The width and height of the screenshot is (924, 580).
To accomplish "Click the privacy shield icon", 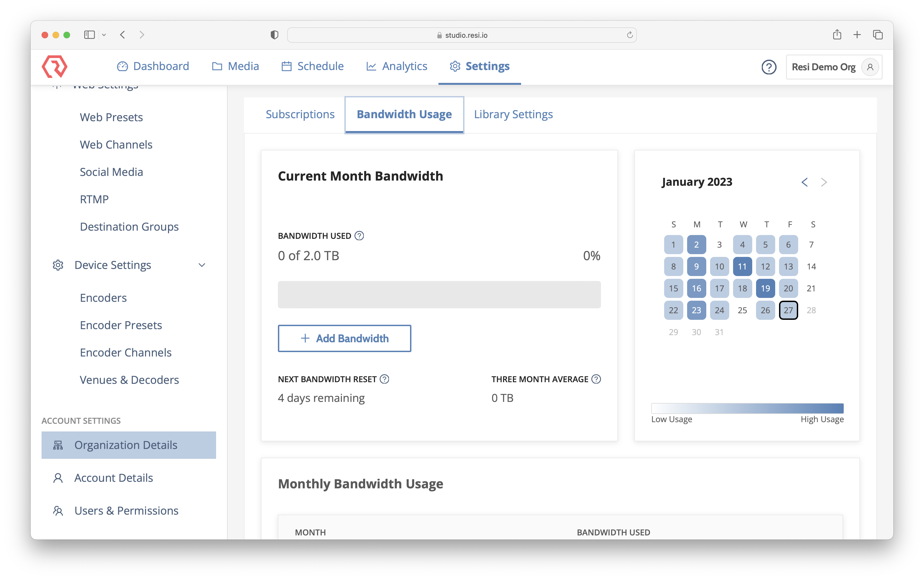I will [x=274, y=35].
